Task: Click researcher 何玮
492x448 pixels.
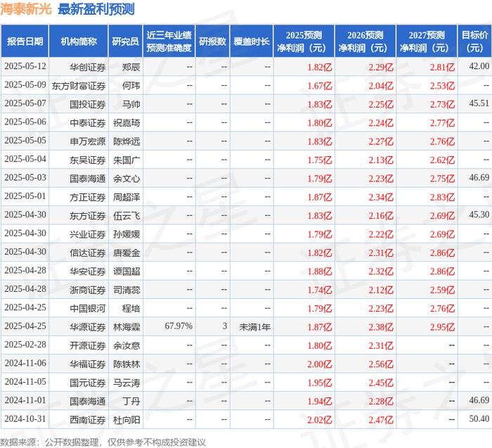Action: point(131,86)
